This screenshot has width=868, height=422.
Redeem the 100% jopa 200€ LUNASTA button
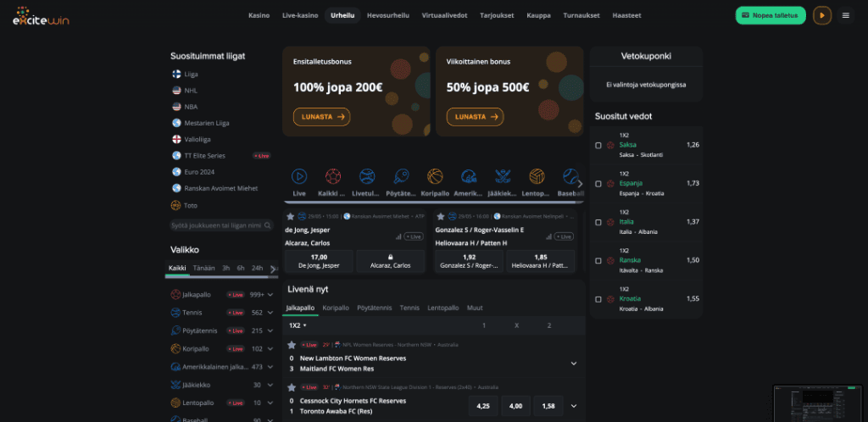pos(321,117)
